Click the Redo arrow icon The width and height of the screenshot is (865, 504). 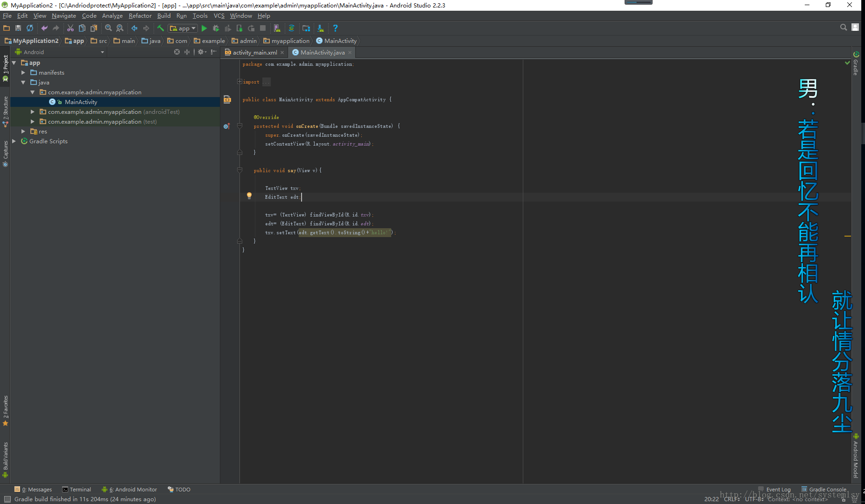click(56, 28)
